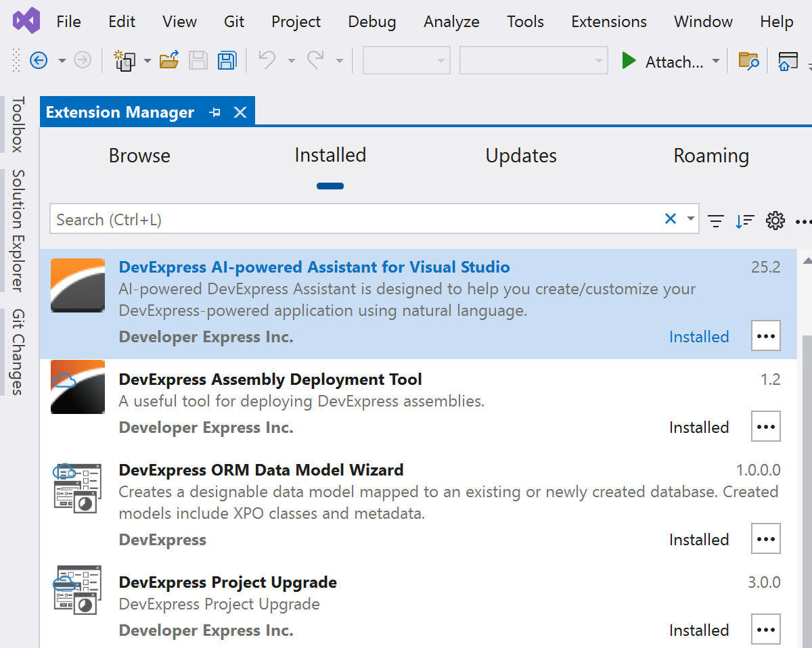Expand the Redo dropdown arrow

339,60
